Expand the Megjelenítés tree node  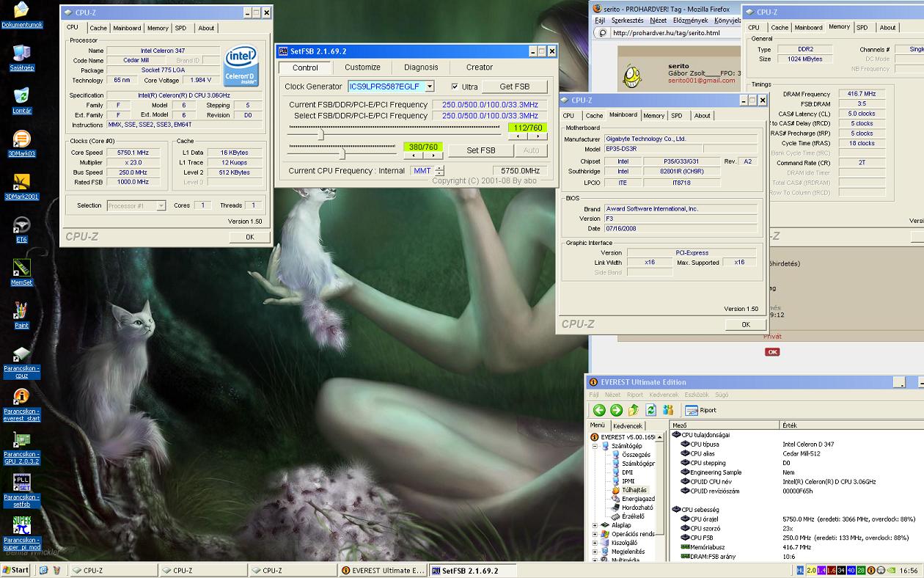click(x=595, y=552)
